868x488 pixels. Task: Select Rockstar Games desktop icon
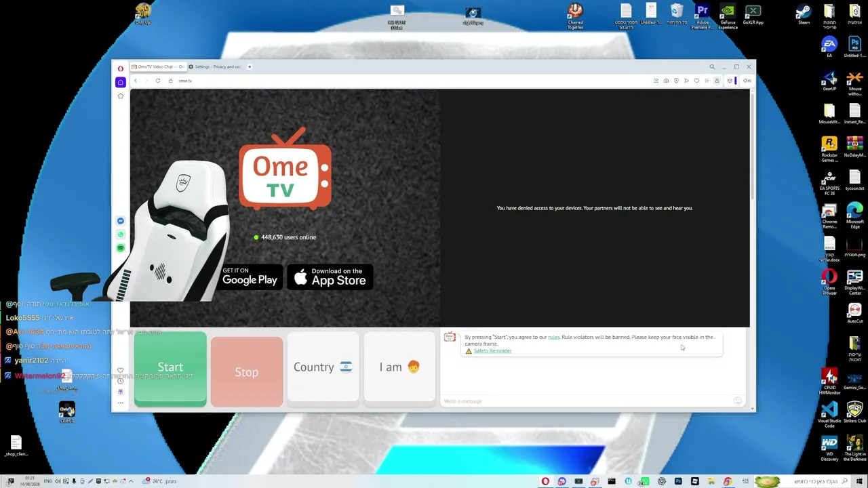[829, 150]
